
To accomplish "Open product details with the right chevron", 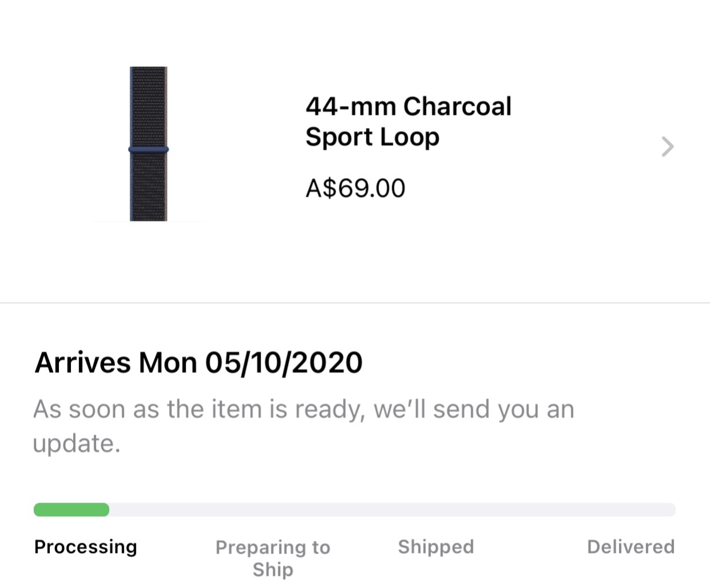I will point(668,147).
